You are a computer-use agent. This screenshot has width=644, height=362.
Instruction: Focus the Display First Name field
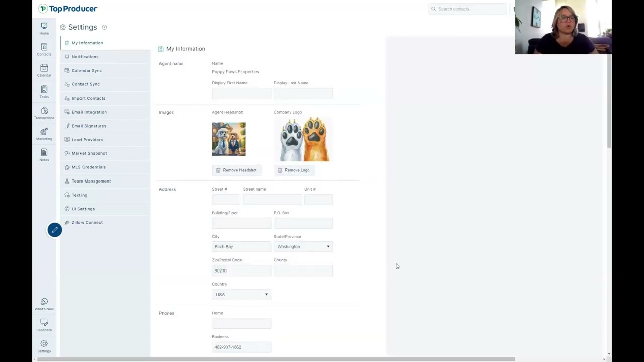pyautogui.click(x=242, y=94)
